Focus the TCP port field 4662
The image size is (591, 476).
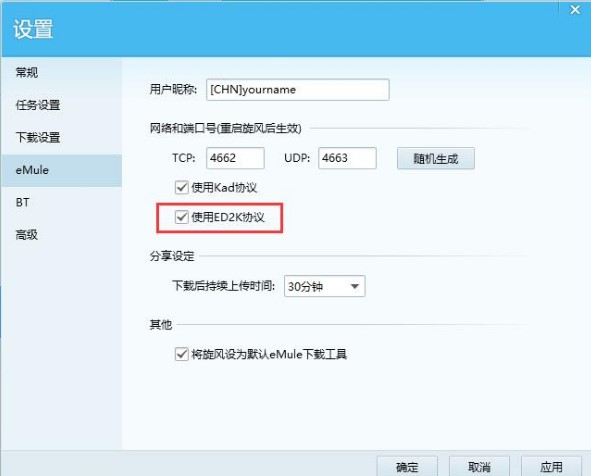[x=235, y=158]
